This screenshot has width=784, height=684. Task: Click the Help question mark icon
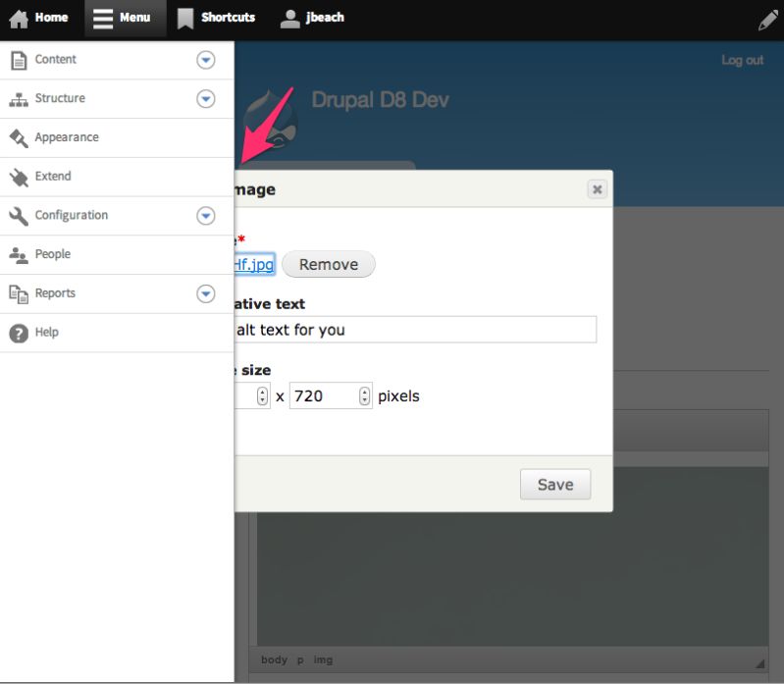click(x=19, y=334)
